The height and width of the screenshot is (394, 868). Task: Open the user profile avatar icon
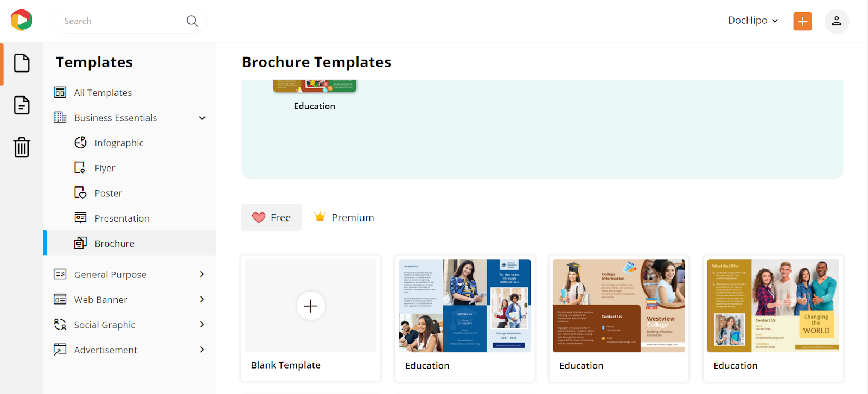(837, 21)
